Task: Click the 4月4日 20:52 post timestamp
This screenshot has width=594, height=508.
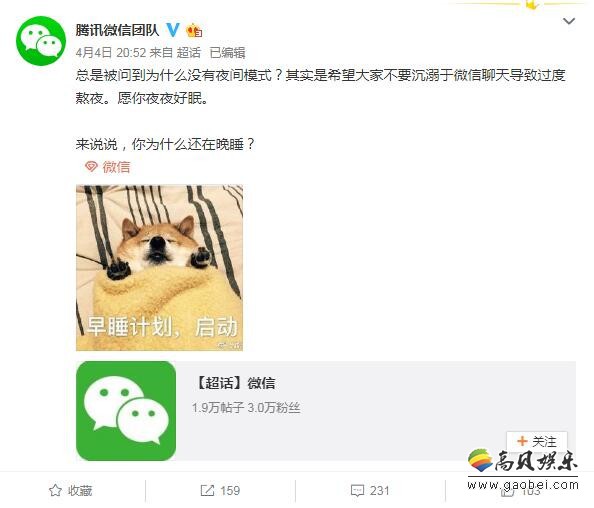Action: [111, 53]
